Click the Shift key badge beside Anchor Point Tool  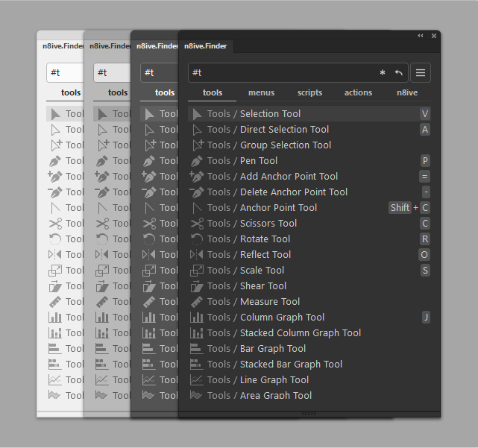[400, 208]
